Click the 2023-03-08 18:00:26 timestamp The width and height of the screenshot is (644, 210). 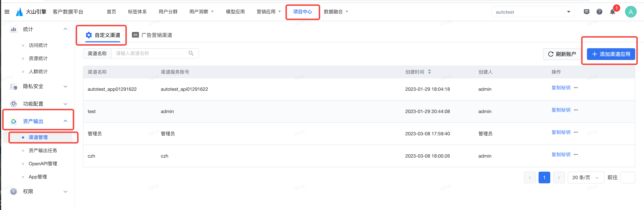[x=427, y=156]
